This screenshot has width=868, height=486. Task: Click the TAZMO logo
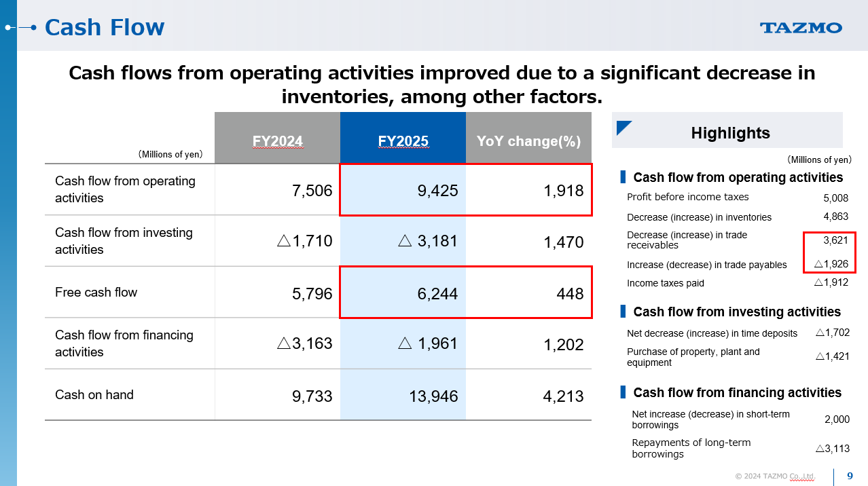[x=801, y=28]
